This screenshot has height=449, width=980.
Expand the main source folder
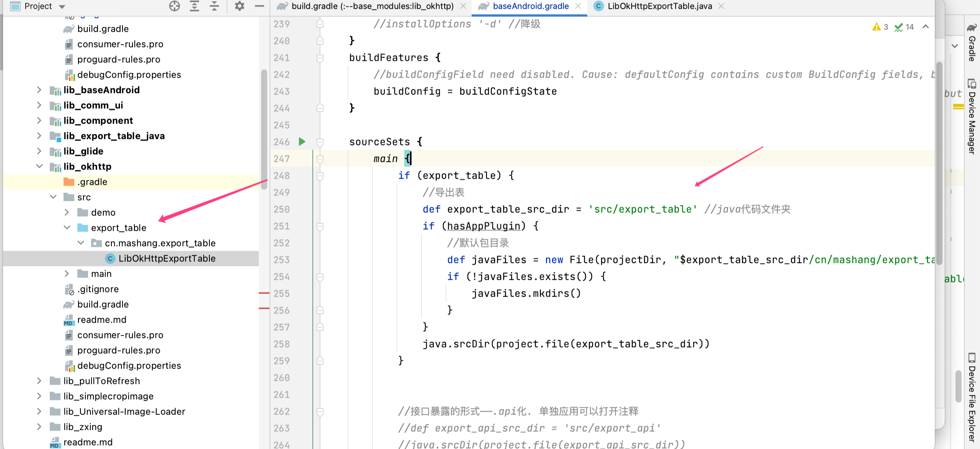[67, 274]
